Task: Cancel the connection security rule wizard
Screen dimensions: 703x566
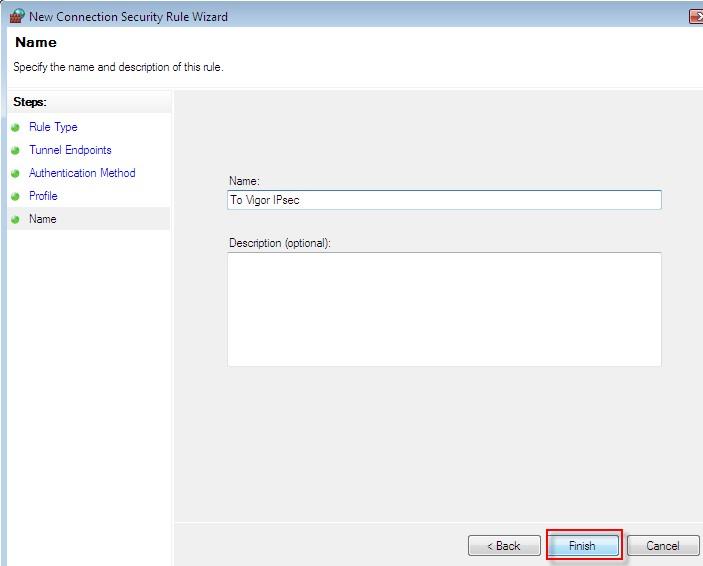Action: 662,546
